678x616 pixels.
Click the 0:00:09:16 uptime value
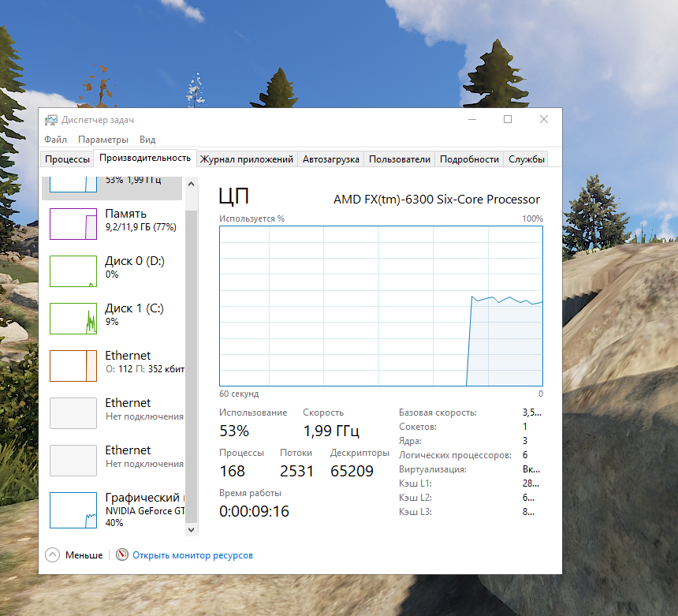(254, 511)
